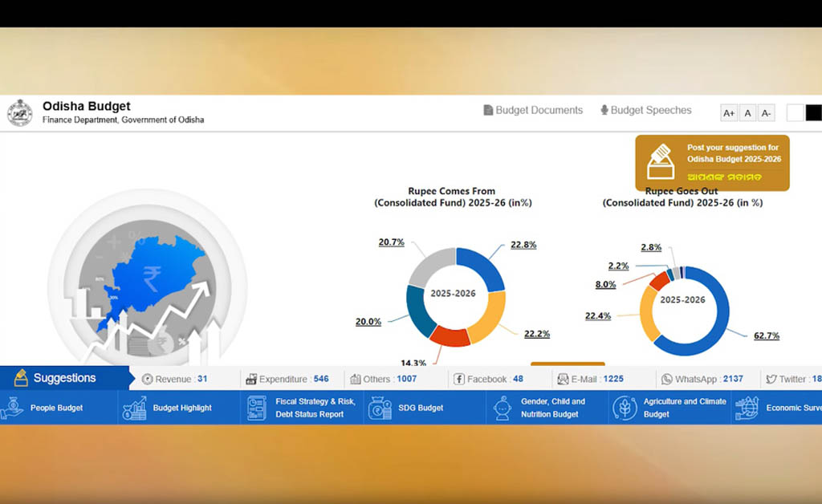Viewport: 822px width, 504px height.
Task: Click Post your suggestion banner text
Action: click(x=732, y=153)
